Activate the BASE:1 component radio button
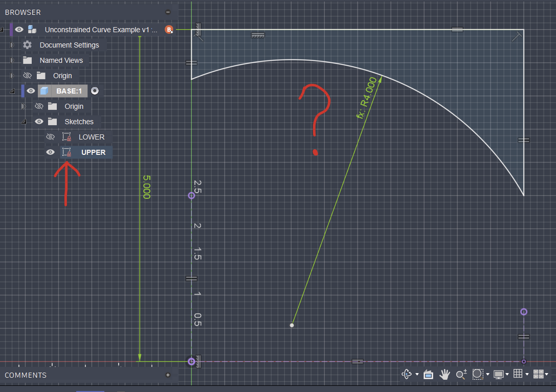 (x=95, y=91)
